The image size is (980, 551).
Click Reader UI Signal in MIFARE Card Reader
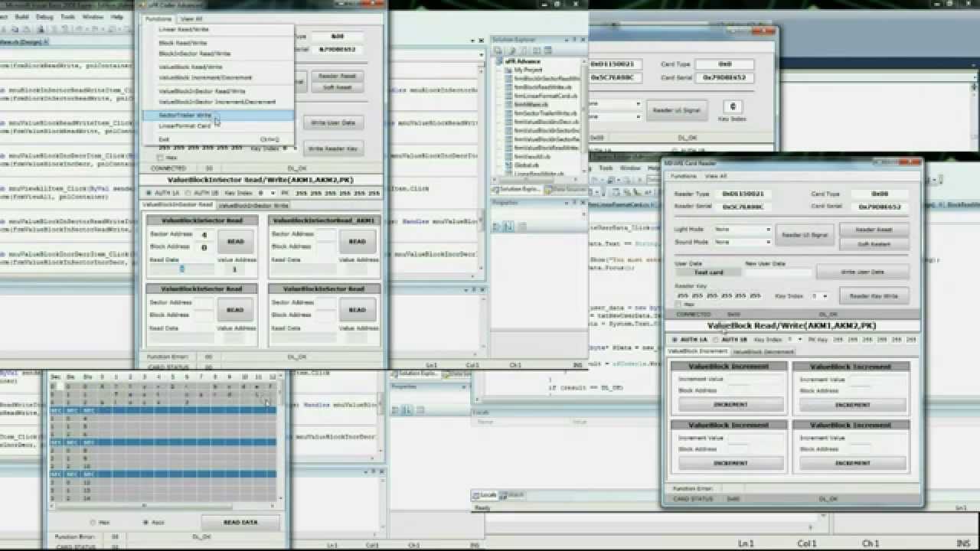click(x=805, y=236)
